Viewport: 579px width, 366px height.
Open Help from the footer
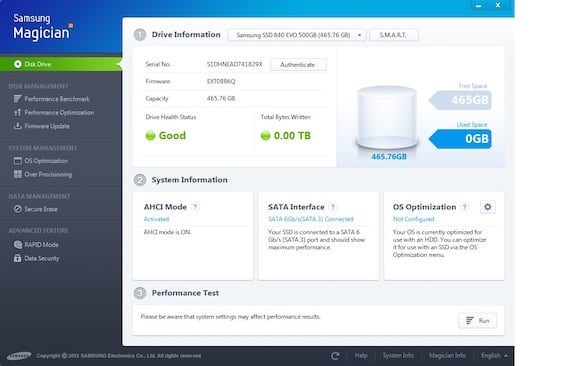pos(361,356)
